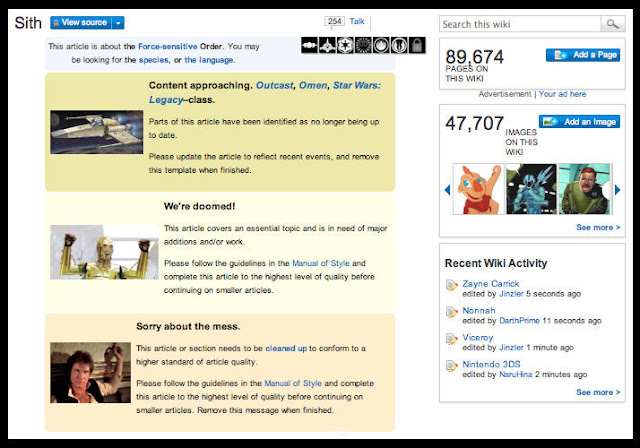This screenshot has height=448, width=640.
Task: Follow the language disambiguation link
Action: [x=209, y=60]
